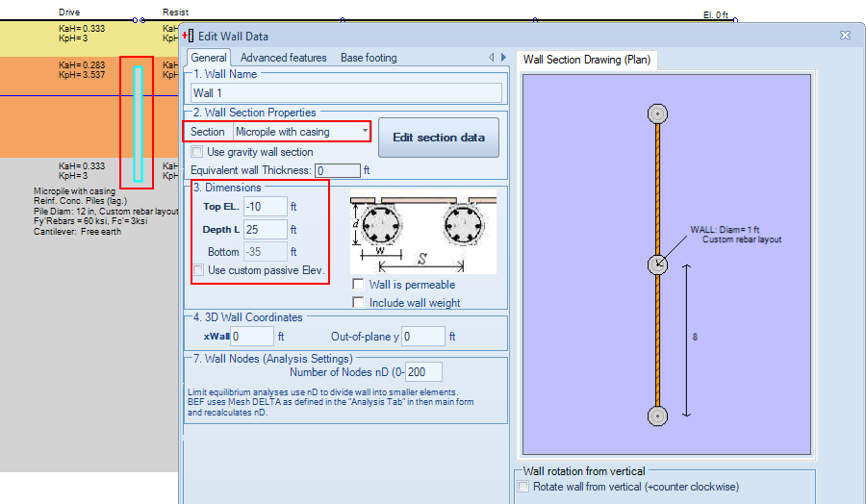Click the Top EL. input field

[266, 207]
